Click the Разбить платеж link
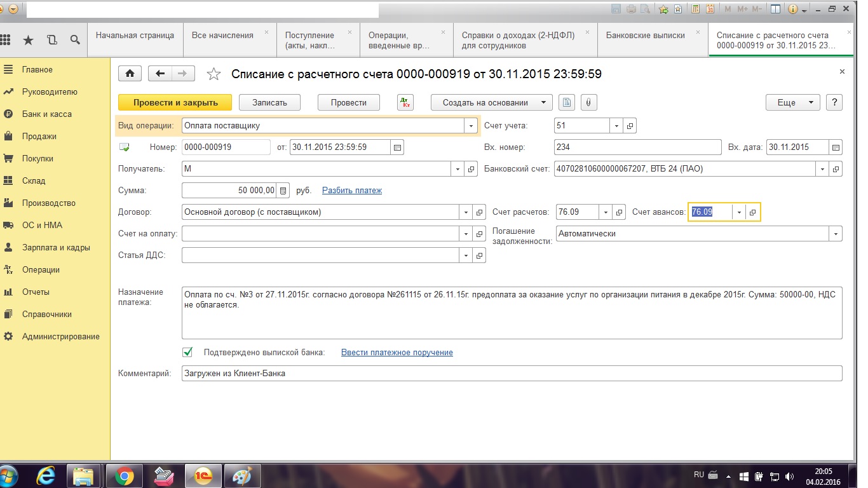868x488 pixels. pyautogui.click(x=351, y=190)
